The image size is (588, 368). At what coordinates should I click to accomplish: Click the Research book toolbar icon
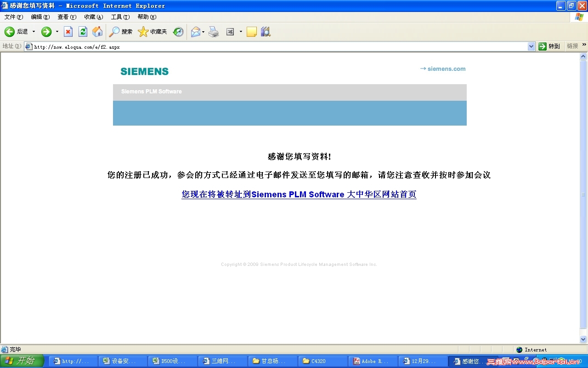click(x=266, y=32)
